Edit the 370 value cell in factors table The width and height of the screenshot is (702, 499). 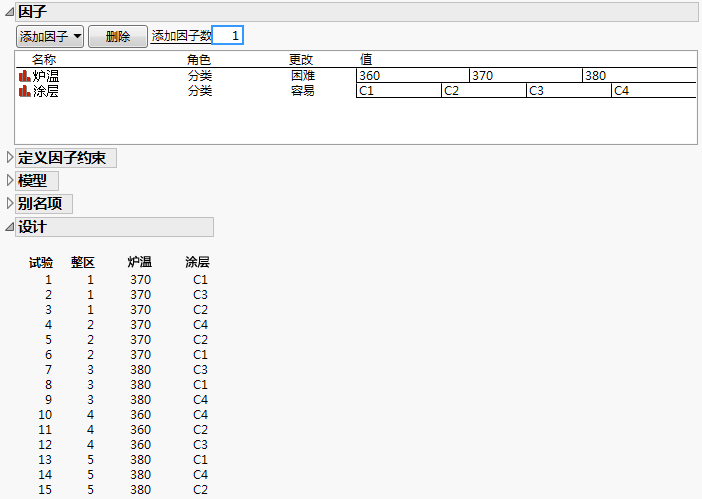[x=526, y=76]
